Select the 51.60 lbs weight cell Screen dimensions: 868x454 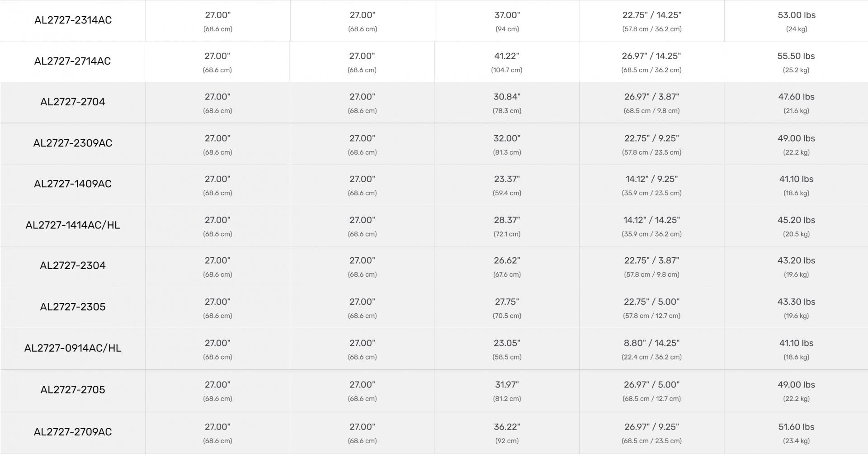click(796, 427)
